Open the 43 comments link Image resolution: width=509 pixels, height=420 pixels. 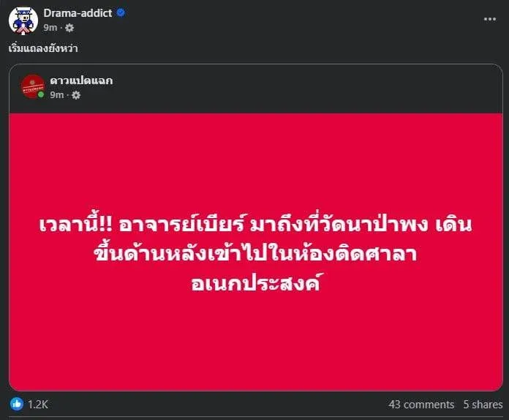[421, 405]
